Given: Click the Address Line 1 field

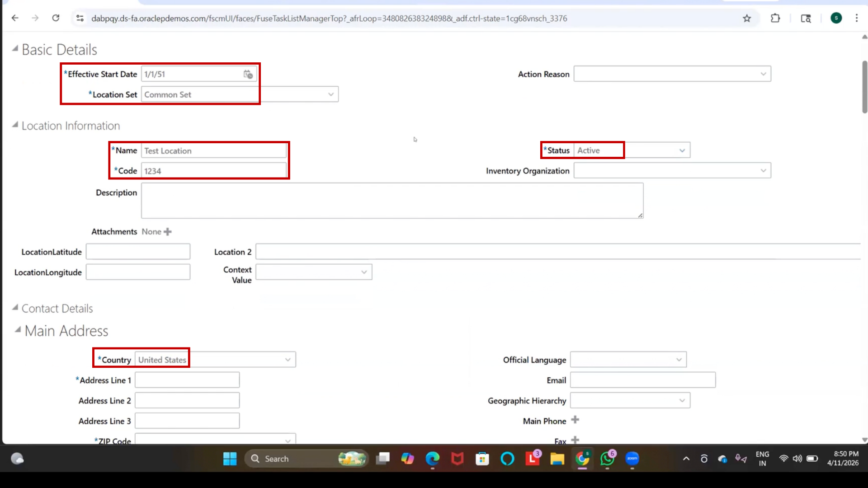Looking at the screenshot, I should pyautogui.click(x=187, y=380).
